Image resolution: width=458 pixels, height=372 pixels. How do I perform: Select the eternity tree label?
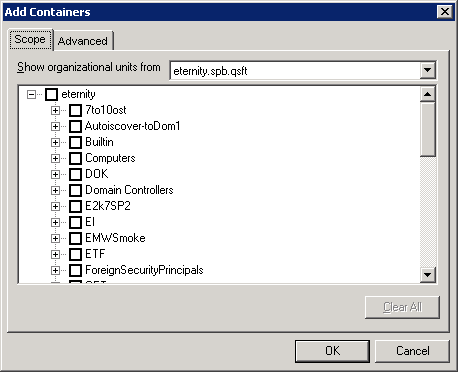[x=78, y=94]
